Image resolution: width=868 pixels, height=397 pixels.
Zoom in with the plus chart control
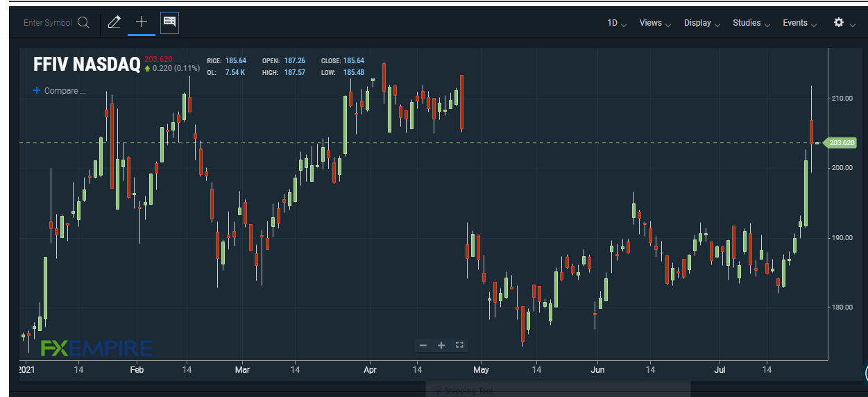click(441, 345)
